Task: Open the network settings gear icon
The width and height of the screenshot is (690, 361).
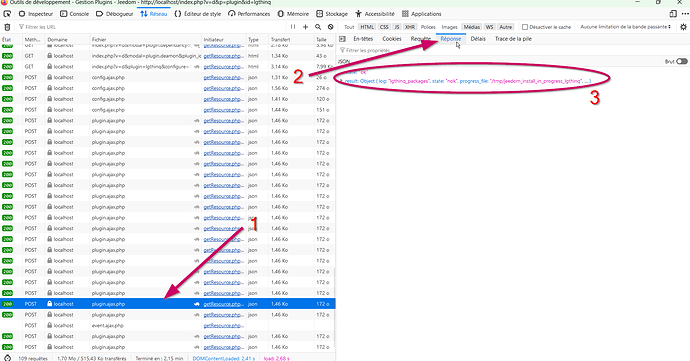Action: 683,27
